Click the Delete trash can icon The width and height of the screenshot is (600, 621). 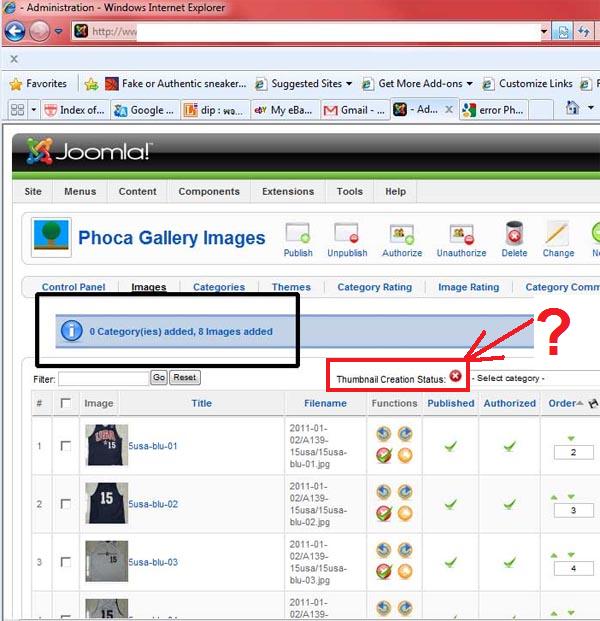click(x=514, y=234)
